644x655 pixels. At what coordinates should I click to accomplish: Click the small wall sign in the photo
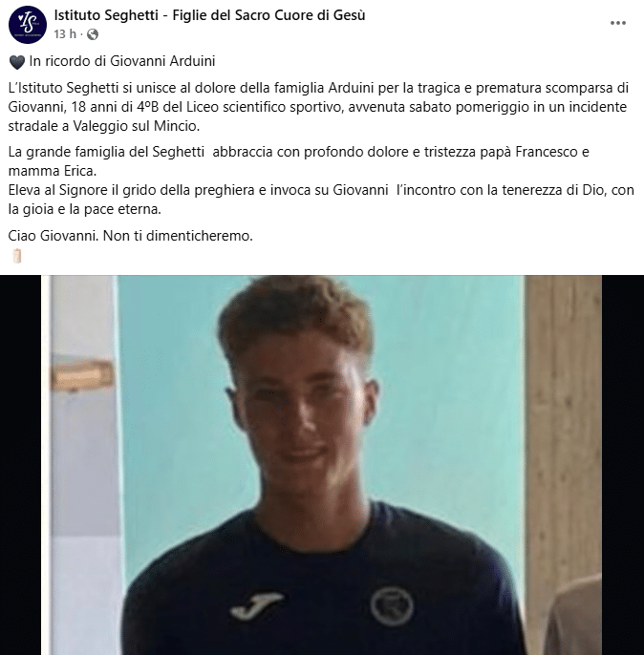tap(83, 375)
